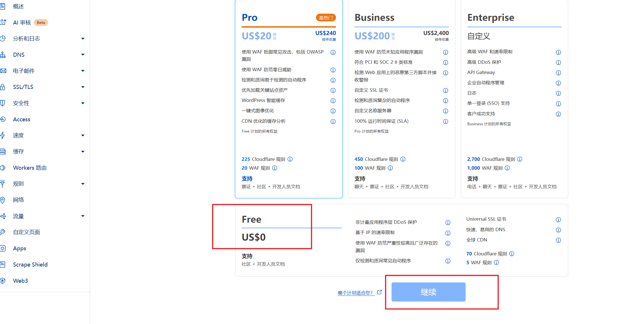This screenshot has width=644, height=324.
Task: Open Scrape Shield sidebar item
Action: [30, 264]
